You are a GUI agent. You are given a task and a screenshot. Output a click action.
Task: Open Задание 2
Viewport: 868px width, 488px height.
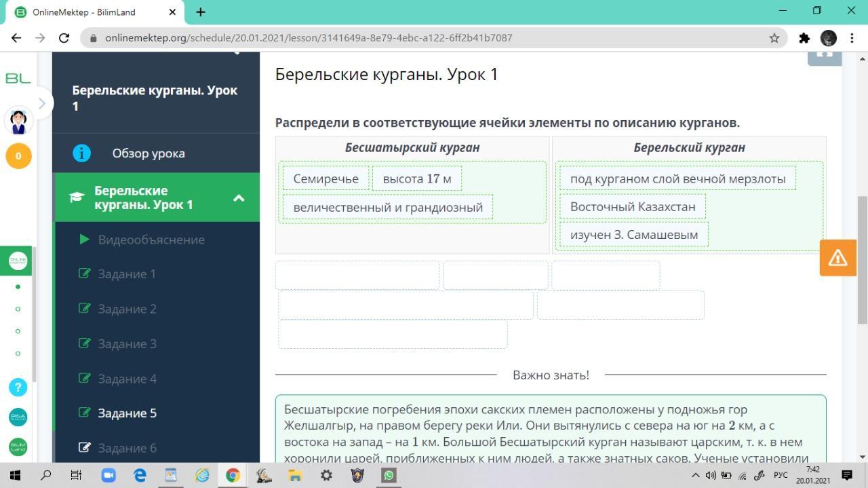(127, 309)
